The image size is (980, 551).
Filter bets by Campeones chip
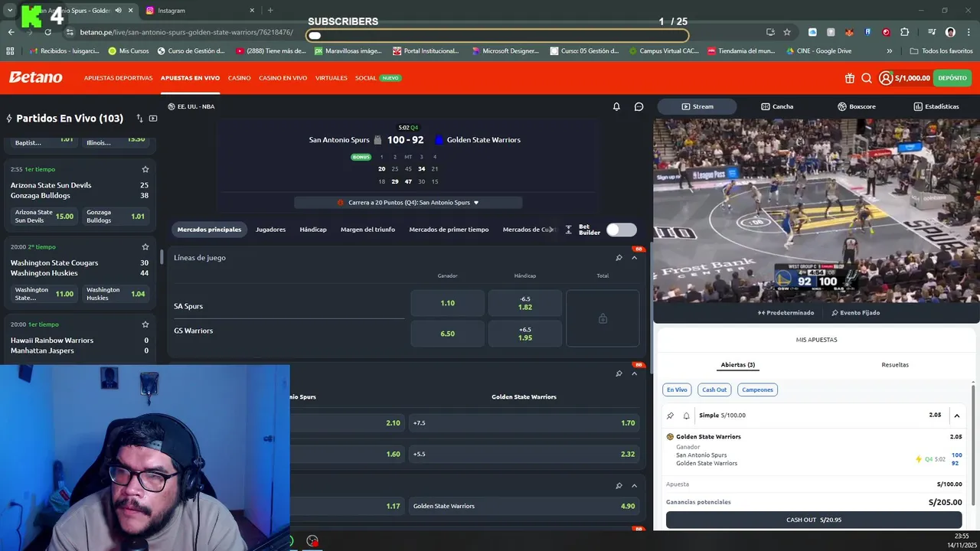tap(757, 390)
